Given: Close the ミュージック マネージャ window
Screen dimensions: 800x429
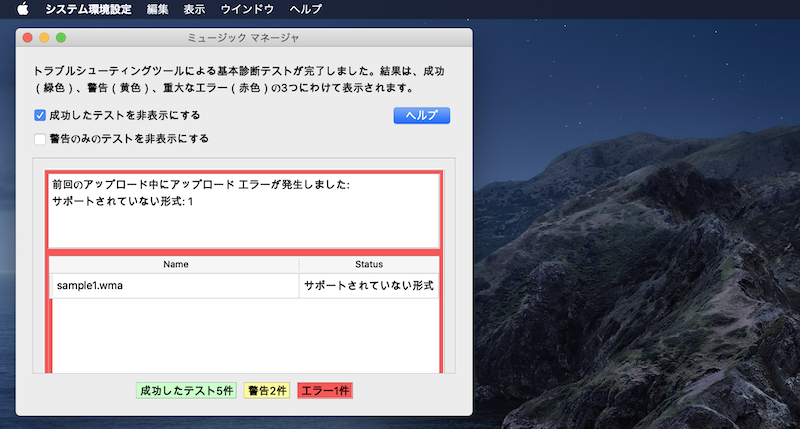Looking at the screenshot, I should click(x=28, y=38).
